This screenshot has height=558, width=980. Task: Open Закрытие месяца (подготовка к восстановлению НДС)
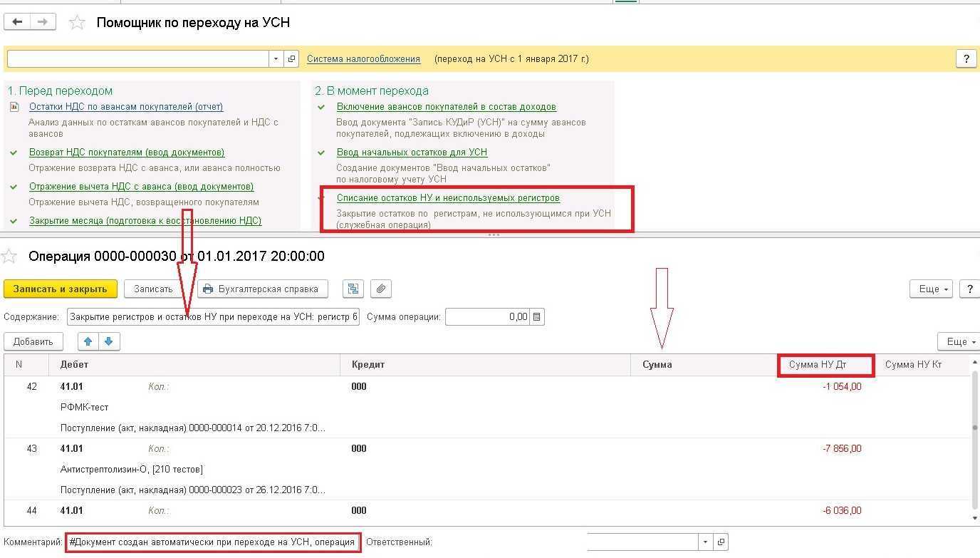(145, 221)
